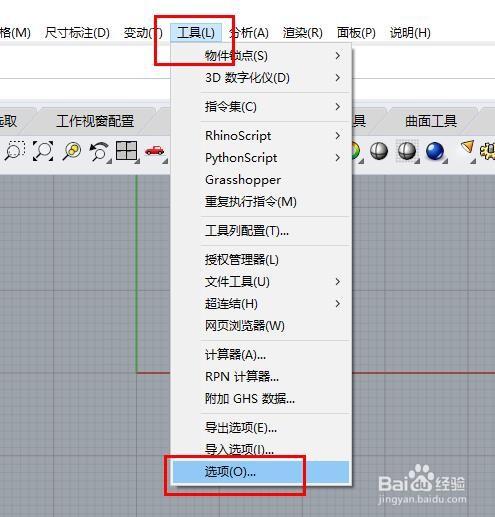Image resolution: width=495 pixels, height=517 pixels.
Task: Open RPN 计算器... menu entry
Action: (x=261, y=377)
